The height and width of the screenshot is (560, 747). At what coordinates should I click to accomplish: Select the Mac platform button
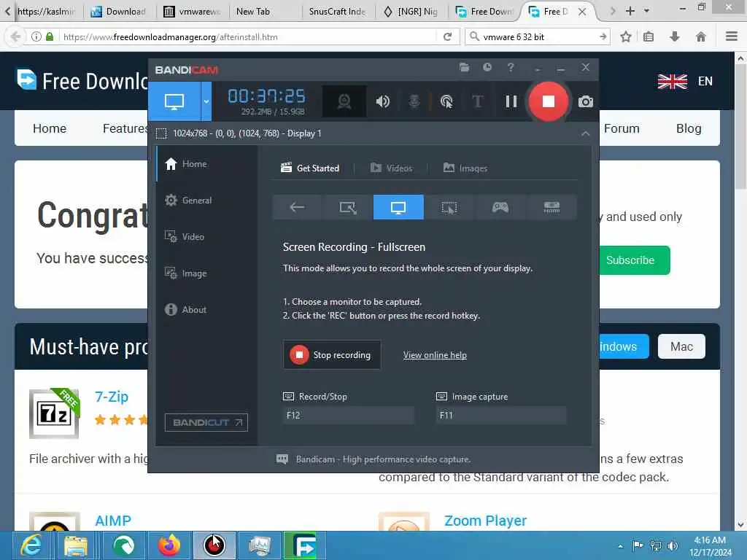(x=682, y=346)
